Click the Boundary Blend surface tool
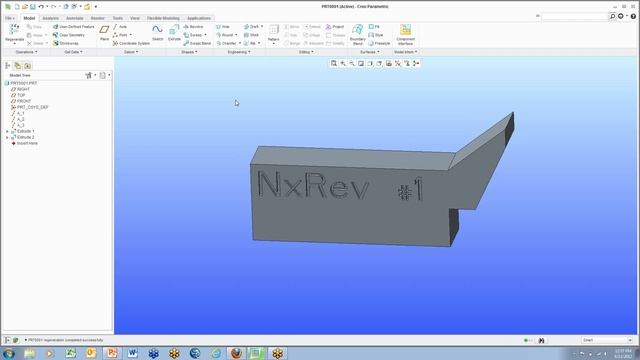 pyautogui.click(x=358, y=34)
